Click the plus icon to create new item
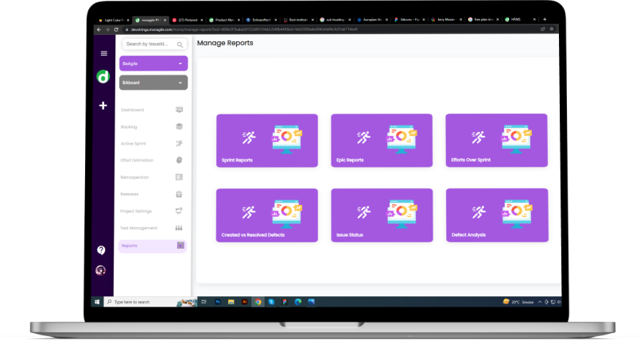 (103, 106)
